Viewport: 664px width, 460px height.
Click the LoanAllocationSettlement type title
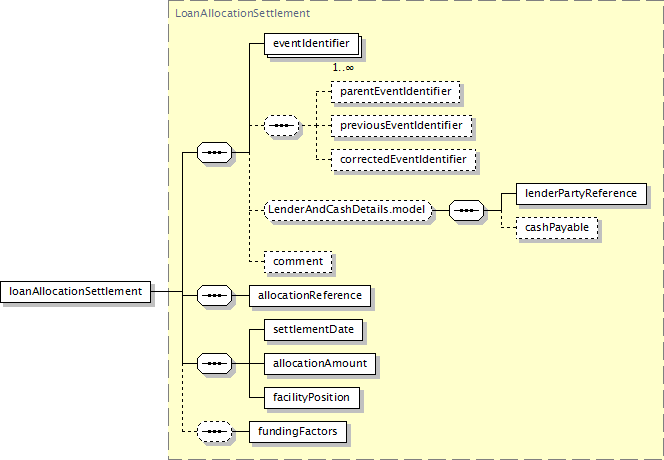coord(242,14)
